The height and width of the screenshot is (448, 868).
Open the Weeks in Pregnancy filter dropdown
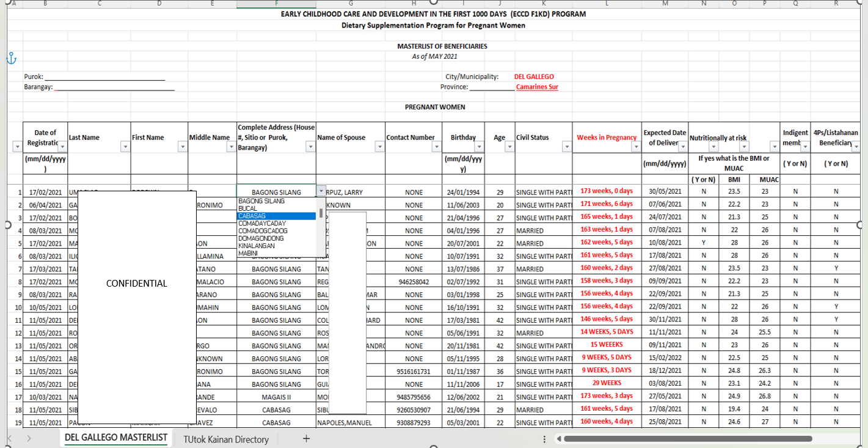click(636, 147)
